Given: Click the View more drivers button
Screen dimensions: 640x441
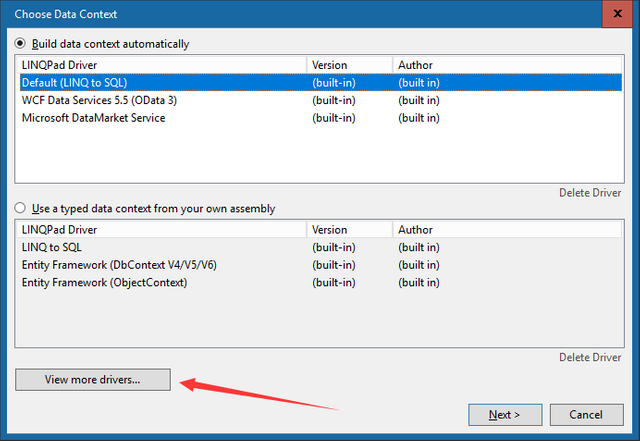Looking at the screenshot, I should coord(93,380).
